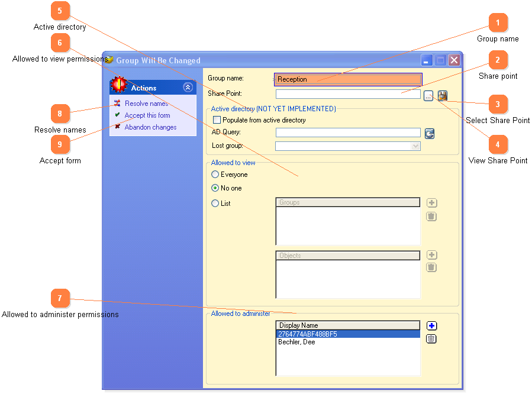
Task: Click the AD Query input field
Action: click(348, 133)
